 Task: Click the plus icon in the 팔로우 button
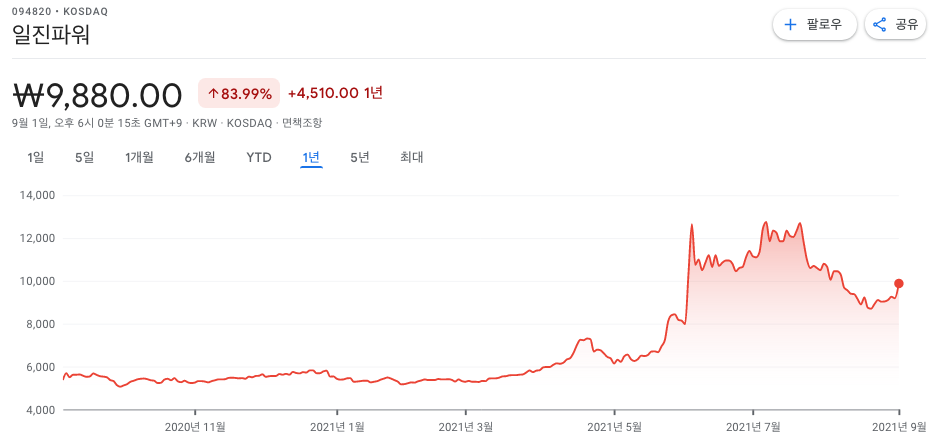(x=790, y=24)
